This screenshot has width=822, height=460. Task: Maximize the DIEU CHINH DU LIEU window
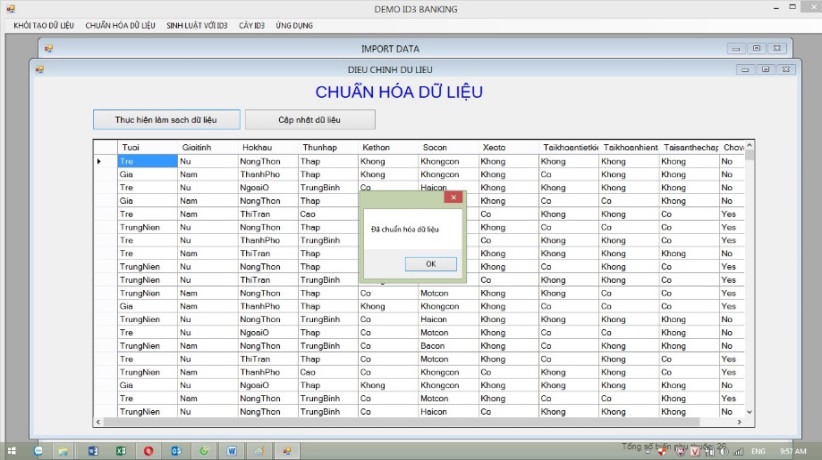(765, 69)
